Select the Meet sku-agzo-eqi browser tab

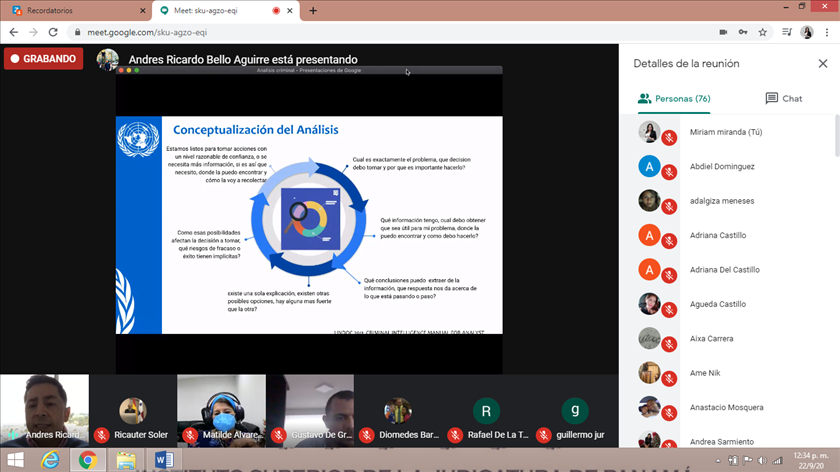tap(226, 10)
